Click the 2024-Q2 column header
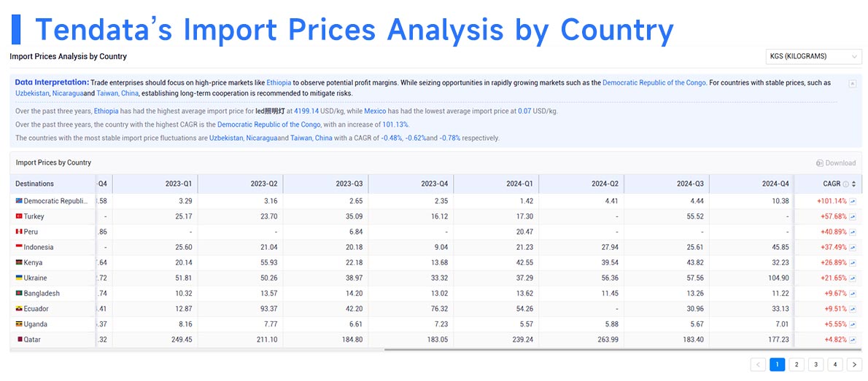The height and width of the screenshot is (381, 868). pos(581,184)
